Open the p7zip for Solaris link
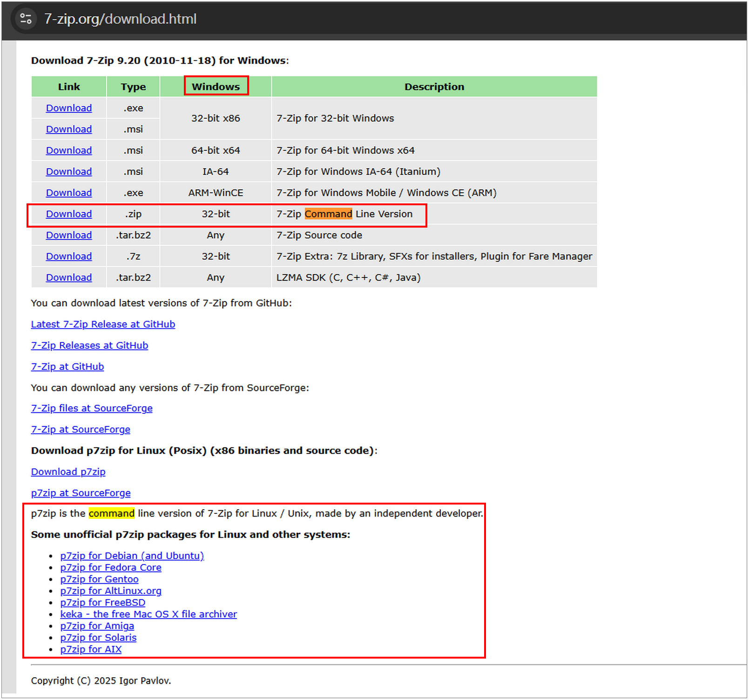Screen dimensions: 749x700 pos(99,638)
